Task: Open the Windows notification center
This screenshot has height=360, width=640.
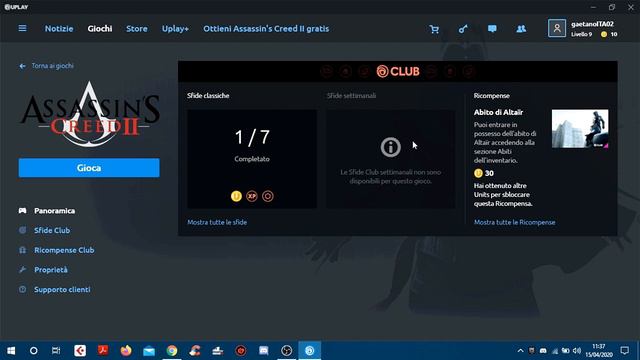Action: pyautogui.click(x=624, y=351)
